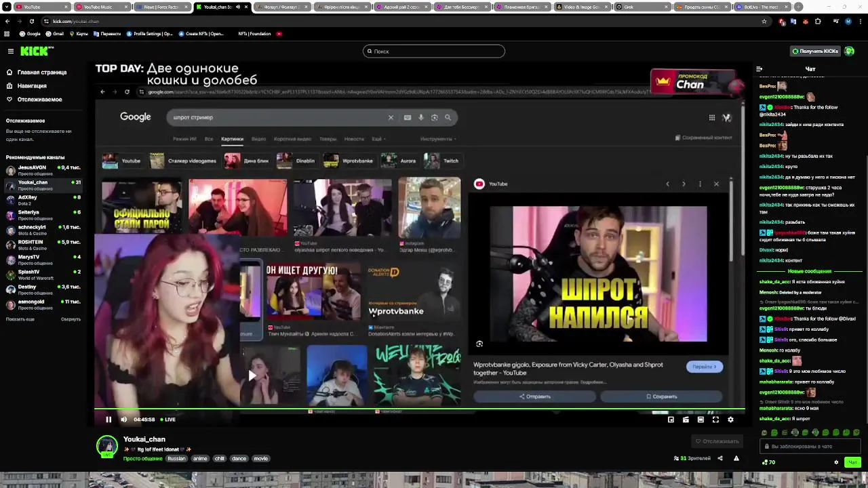Image resolution: width=868 pixels, height=488 pixels.
Task: Mute the stream volume
Action: click(x=123, y=420)
